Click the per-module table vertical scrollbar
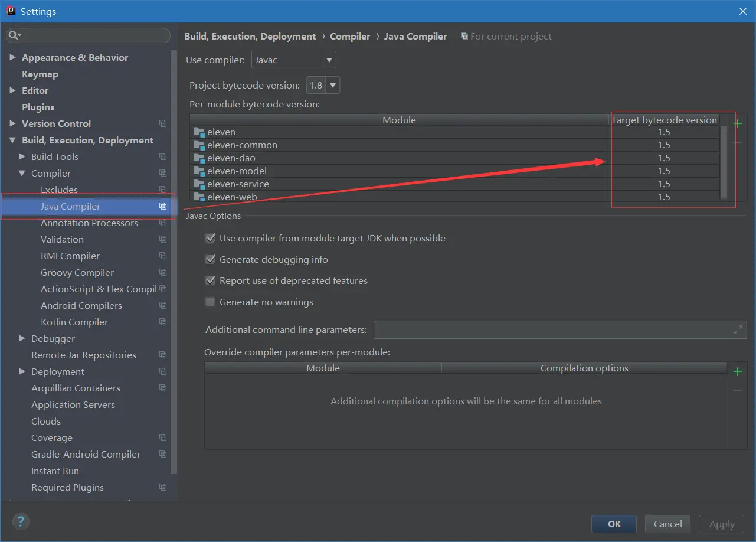The image size is (756, 542). click(x=724, y=162)
